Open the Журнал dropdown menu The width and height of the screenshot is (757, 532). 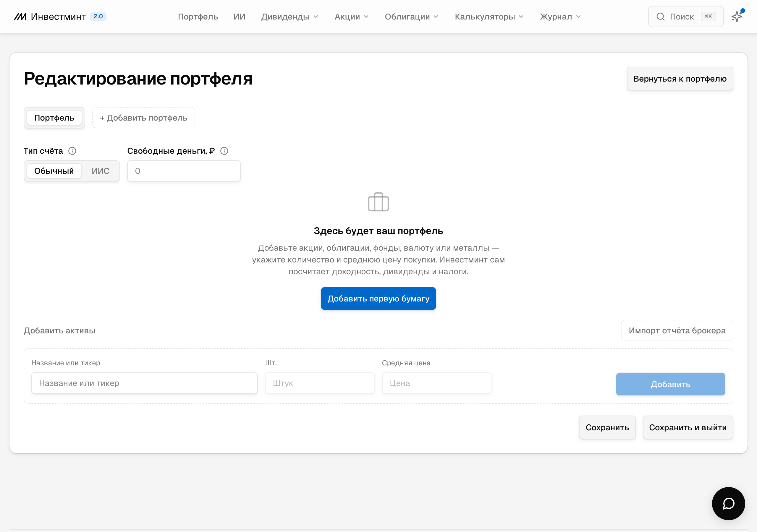(560, 17)
